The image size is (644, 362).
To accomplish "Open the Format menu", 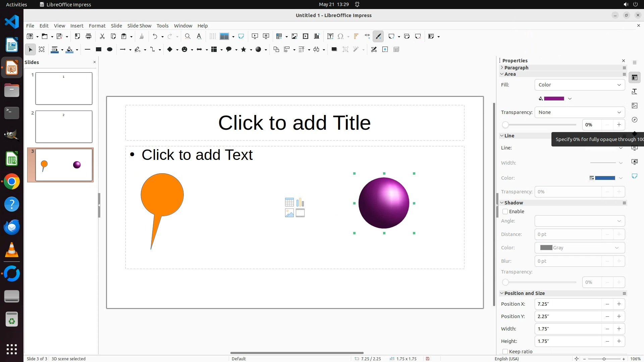I will point(97,26).
